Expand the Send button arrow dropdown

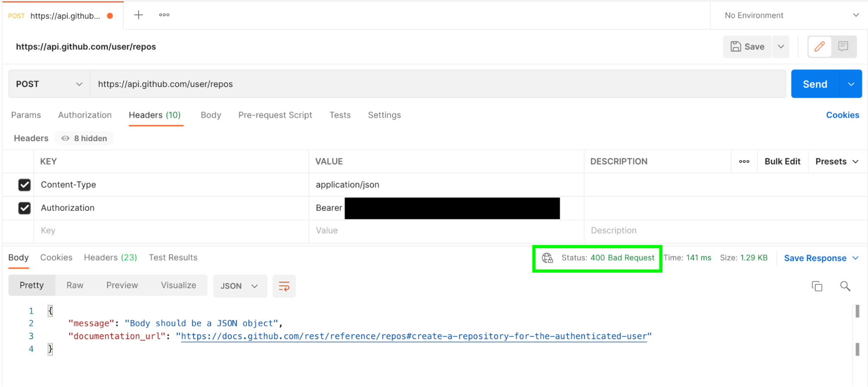(x=851, y=84)
